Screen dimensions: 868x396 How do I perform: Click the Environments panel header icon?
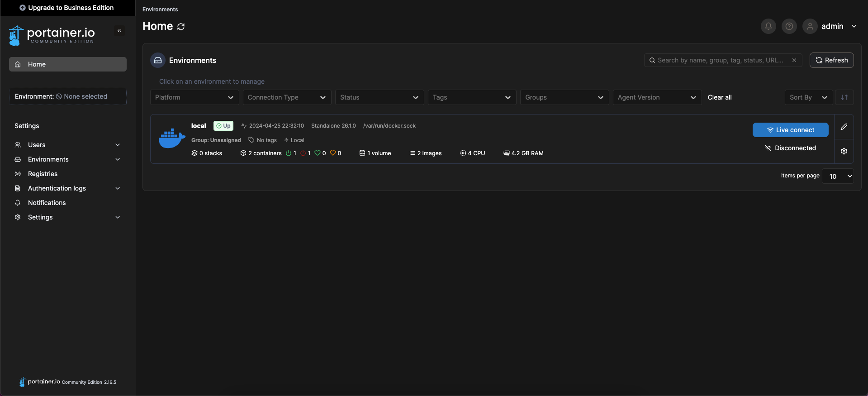[x=158, y=60]
